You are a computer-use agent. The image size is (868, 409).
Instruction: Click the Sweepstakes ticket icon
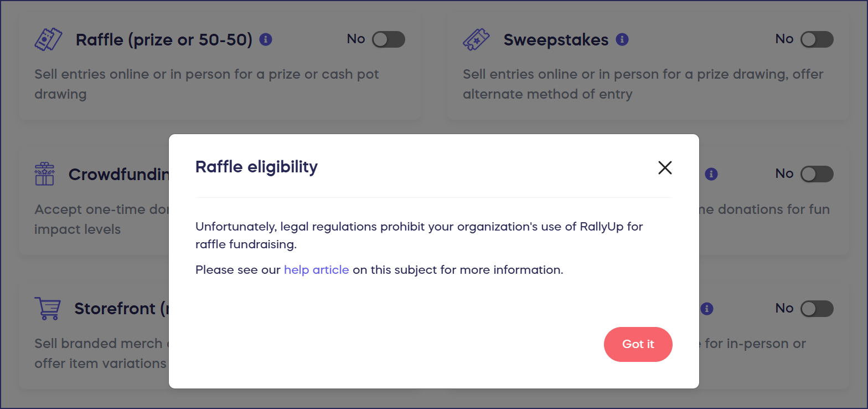click(476, 39)
